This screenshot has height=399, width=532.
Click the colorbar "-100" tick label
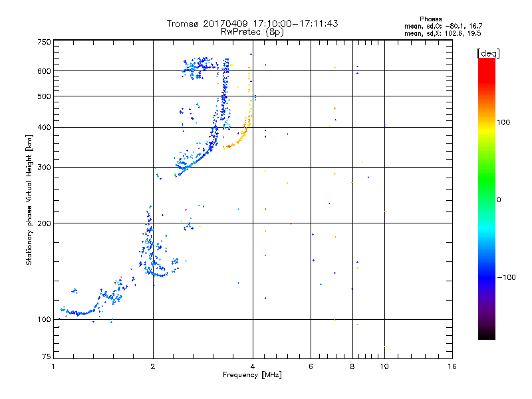507,277
